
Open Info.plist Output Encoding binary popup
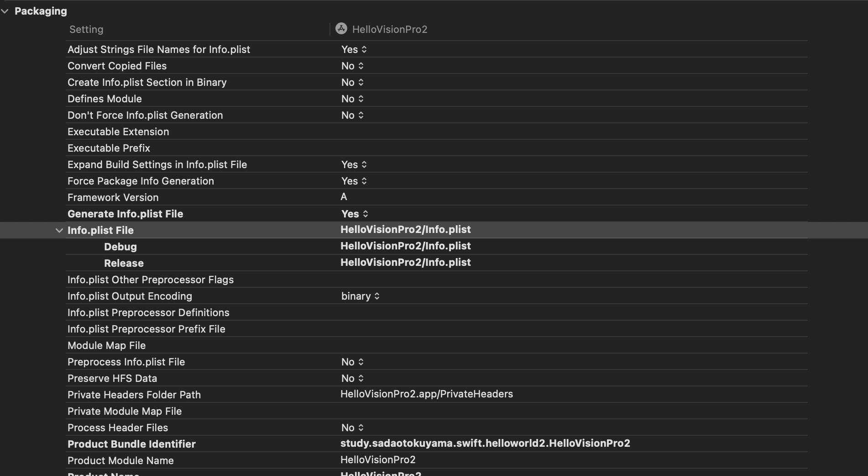[361, 296]
